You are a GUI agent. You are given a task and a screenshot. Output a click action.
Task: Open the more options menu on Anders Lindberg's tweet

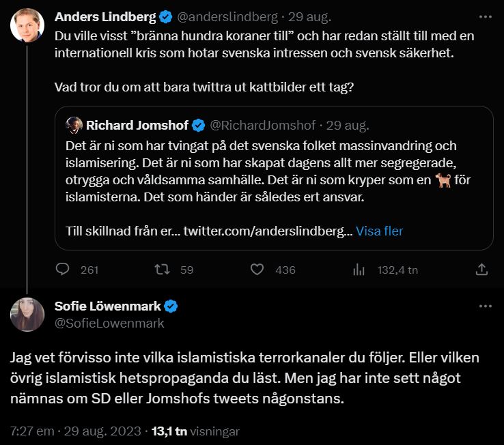(486, 16)
